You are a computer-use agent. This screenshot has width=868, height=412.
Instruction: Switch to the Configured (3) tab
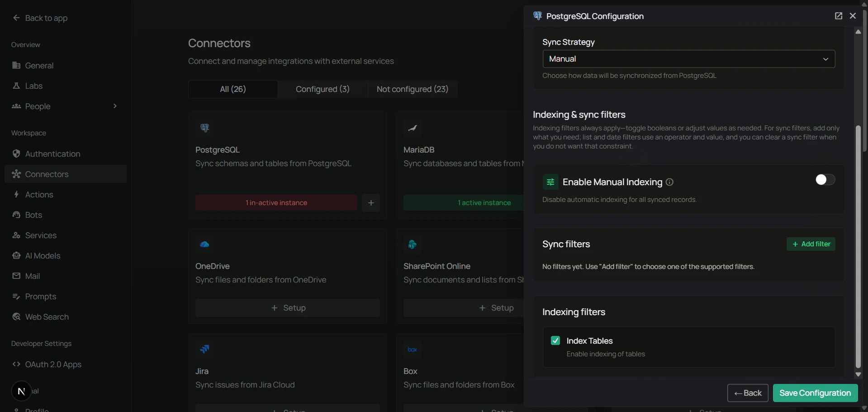[323, 89]
